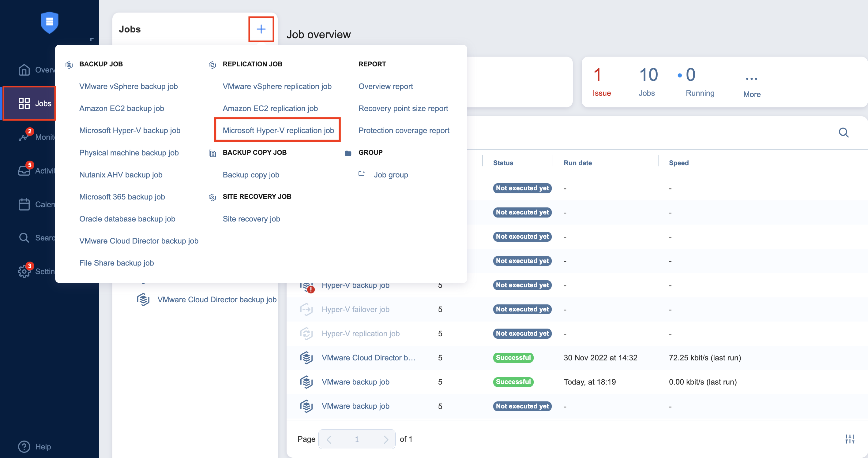Open the Protection coverage report
Viewport: 868px width, 458px height.
404,130
